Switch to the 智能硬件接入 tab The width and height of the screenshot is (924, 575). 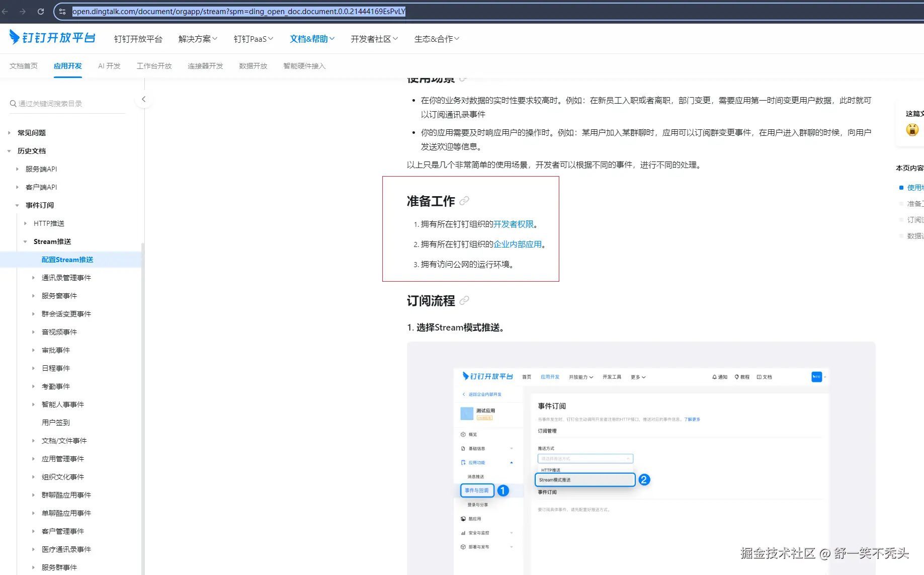tap(305, 66)
